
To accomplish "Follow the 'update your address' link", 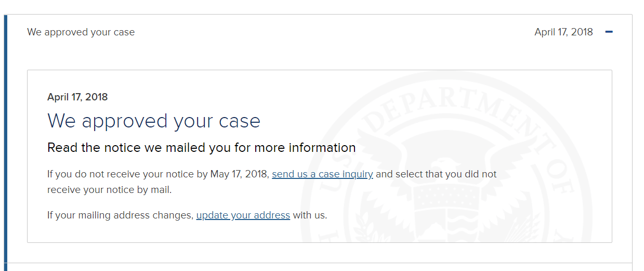I will 243,215.
